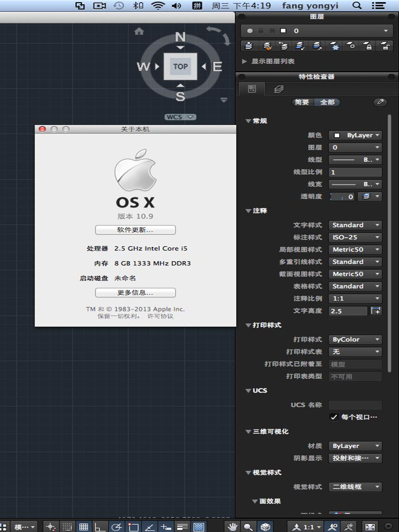This screenshot has width=399, height=532.
Task: Rotate view clockwise with ViewCube arrow
Action: tap(226, 40)
